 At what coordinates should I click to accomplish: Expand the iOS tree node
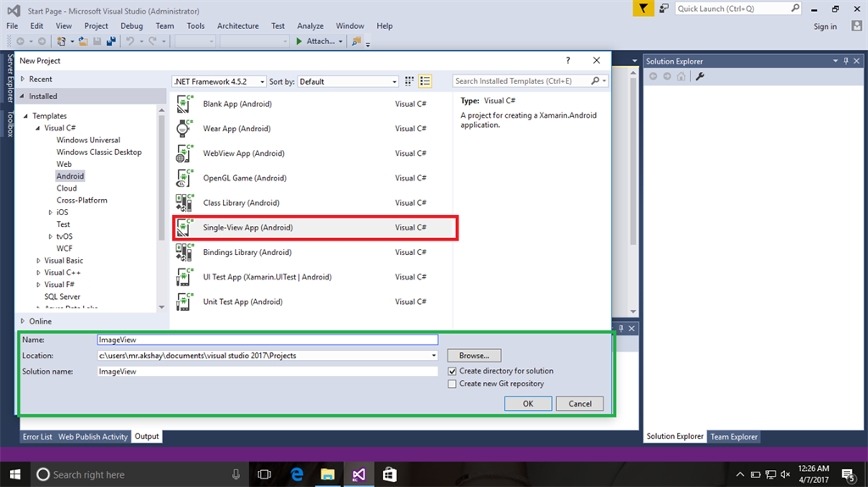coord(50,213)
